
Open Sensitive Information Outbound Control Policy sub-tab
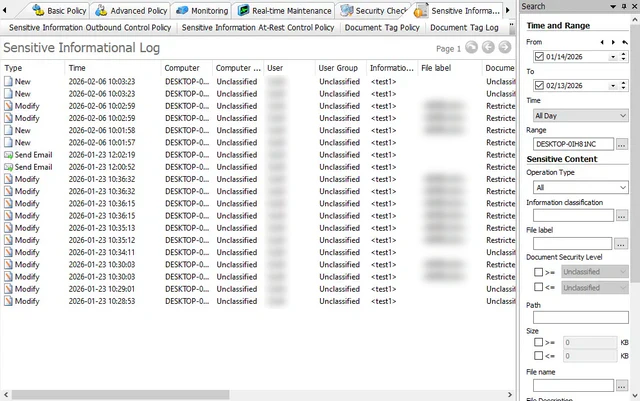[x=90, y=27]
